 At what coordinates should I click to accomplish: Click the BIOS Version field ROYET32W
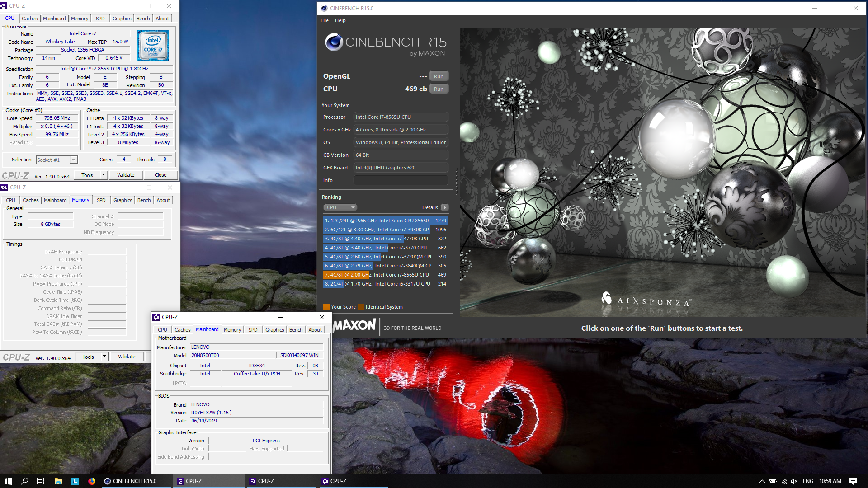257,413
